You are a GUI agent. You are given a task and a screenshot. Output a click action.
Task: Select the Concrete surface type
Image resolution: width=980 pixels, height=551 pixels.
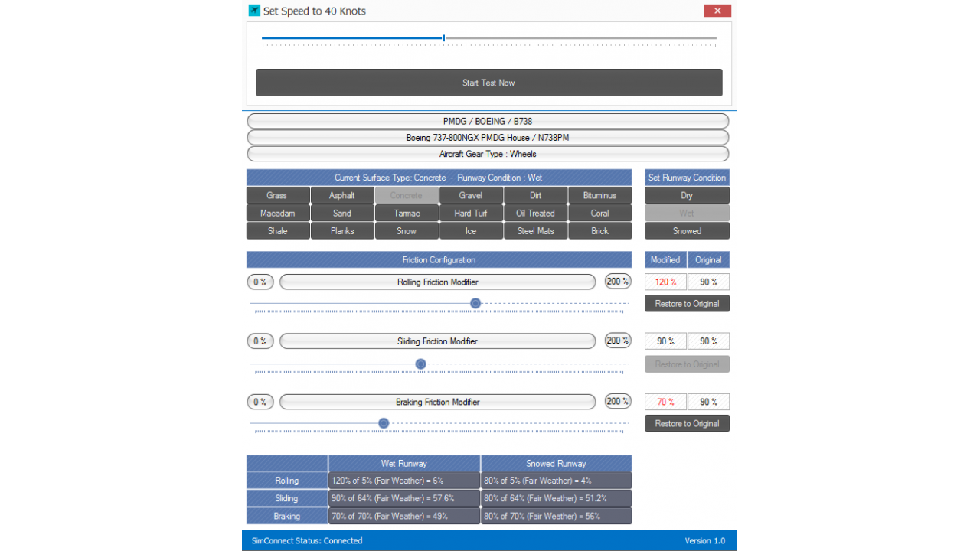[407, 195]
